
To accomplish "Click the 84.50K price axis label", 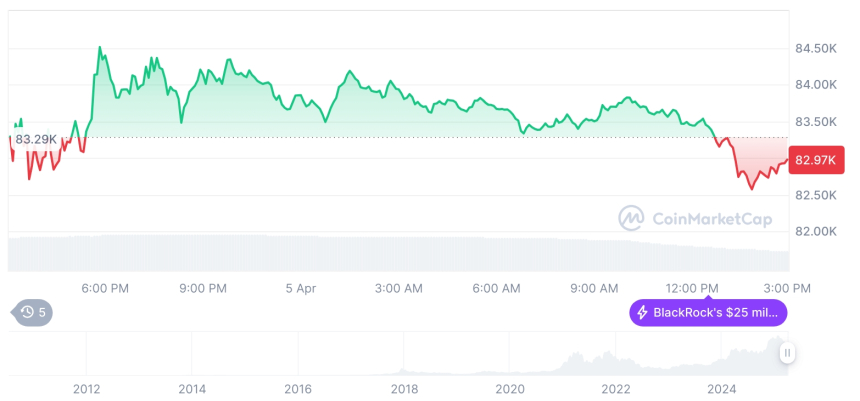I will click(815, 48).
